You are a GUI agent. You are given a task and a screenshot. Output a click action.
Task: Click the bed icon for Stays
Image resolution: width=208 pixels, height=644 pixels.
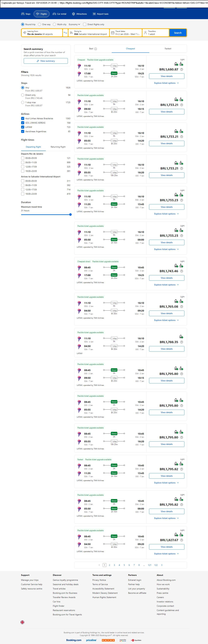point(23,14)
